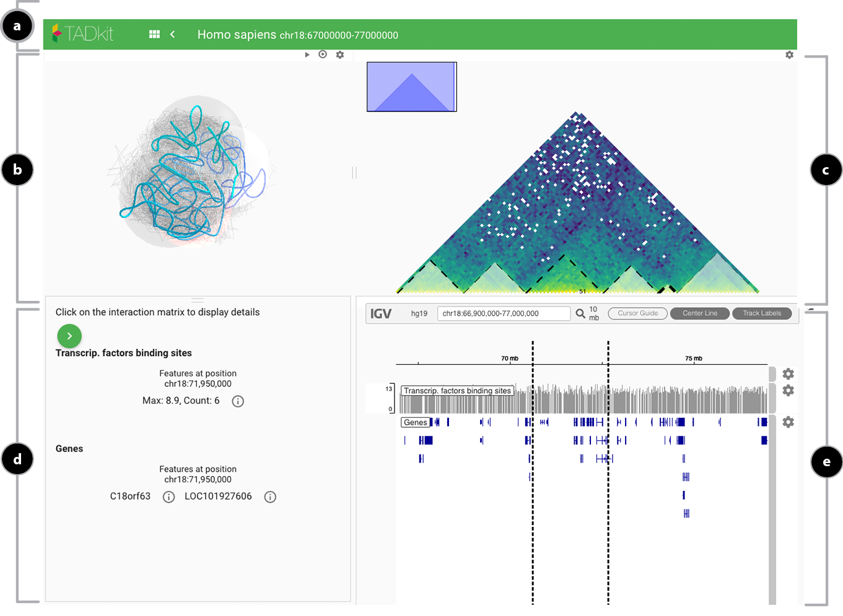The height and width of the screenshot is (616, 843).
Task: Open the interaction matrix settings gear
Action: tap(789, 55)
